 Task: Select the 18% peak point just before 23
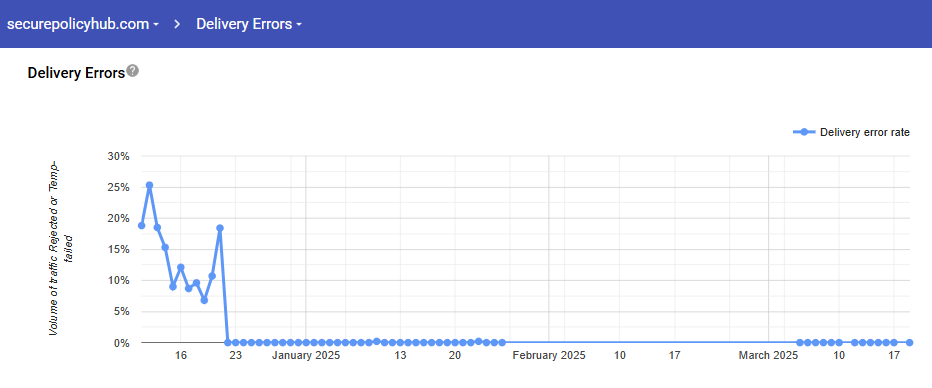click(x=220, y=228)
